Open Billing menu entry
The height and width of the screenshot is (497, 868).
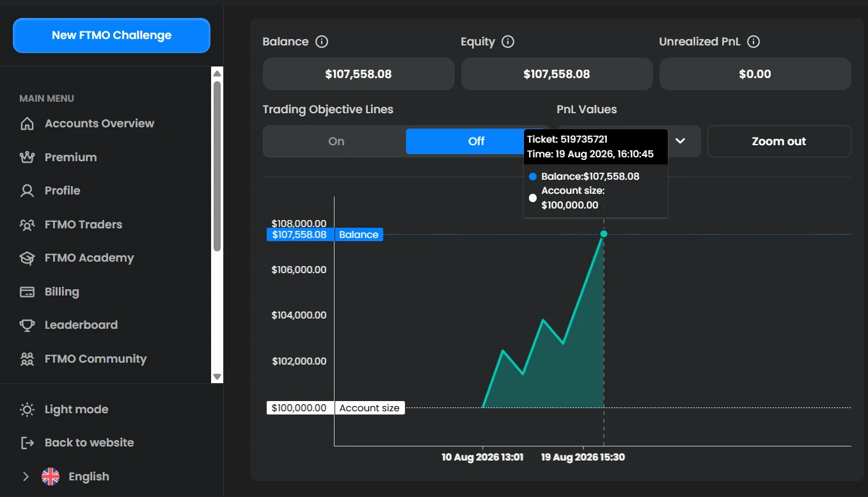(61, 292)
